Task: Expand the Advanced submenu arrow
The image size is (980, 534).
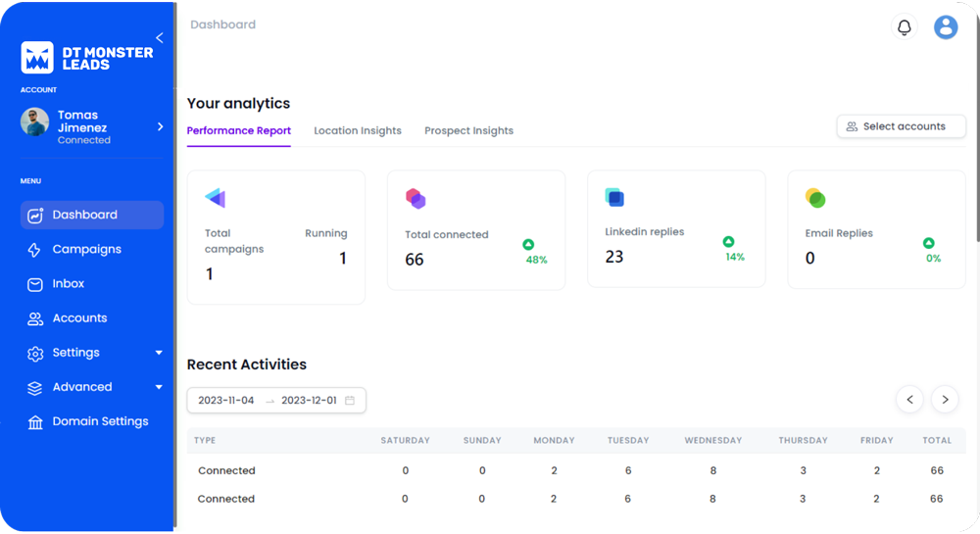Action: click(x=159, y=387)
